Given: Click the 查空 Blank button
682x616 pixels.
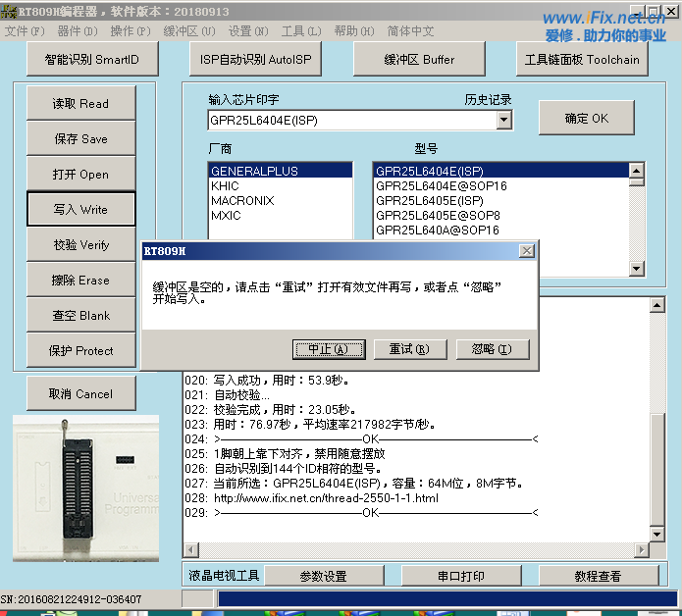Looking at the screenshot, I should 80,315.
